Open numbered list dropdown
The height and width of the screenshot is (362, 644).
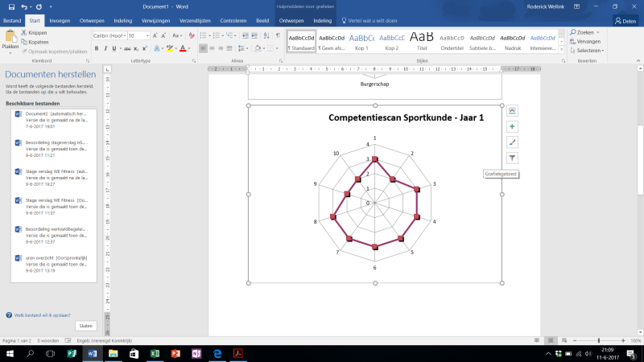[x=223, y=35]
